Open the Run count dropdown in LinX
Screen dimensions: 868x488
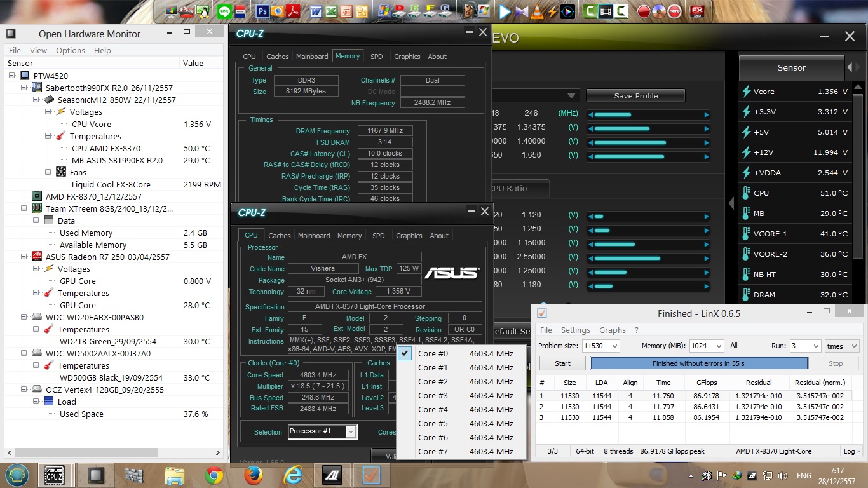(815, 346)
